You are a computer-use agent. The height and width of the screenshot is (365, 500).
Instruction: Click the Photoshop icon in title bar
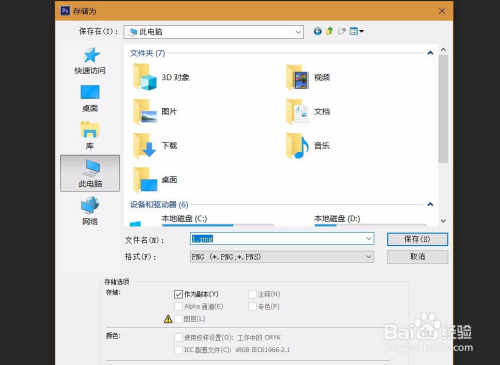[x=65, y=11]
